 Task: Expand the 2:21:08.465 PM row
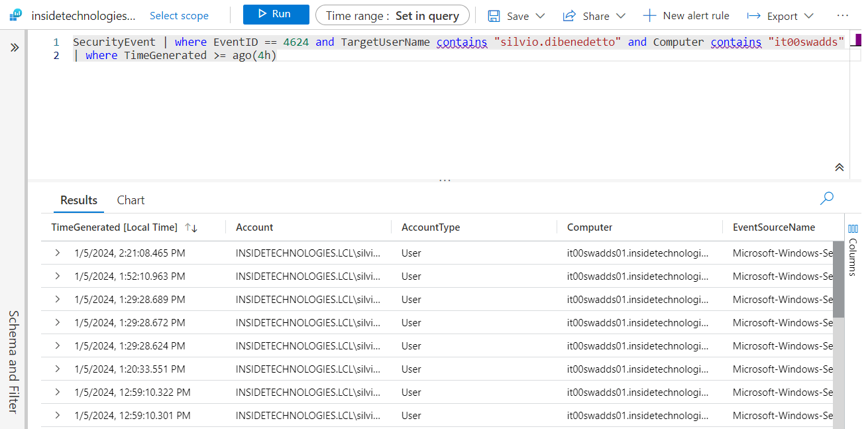click(58, 253)
